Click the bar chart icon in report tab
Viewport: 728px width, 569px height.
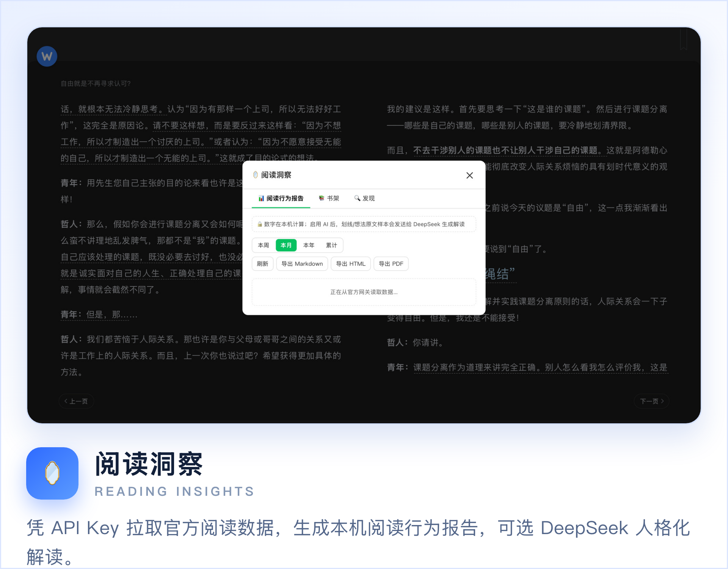[x=261, y=198]
